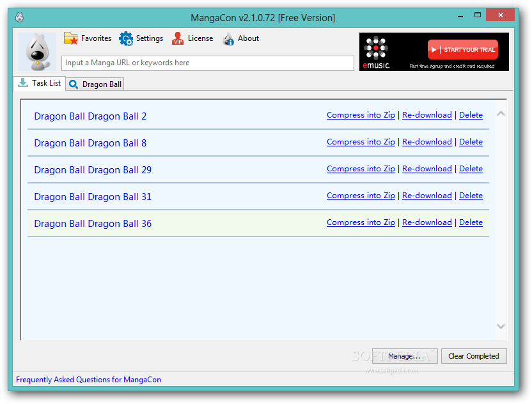
Task: Open Dragon Ball Dragon Ball 29 task
Action: 93,170
